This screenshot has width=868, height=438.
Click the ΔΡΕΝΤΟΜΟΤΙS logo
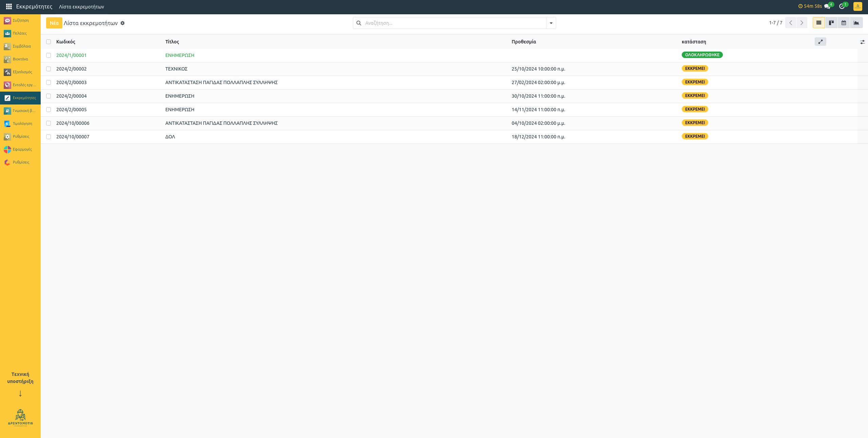tap(20, 418)
